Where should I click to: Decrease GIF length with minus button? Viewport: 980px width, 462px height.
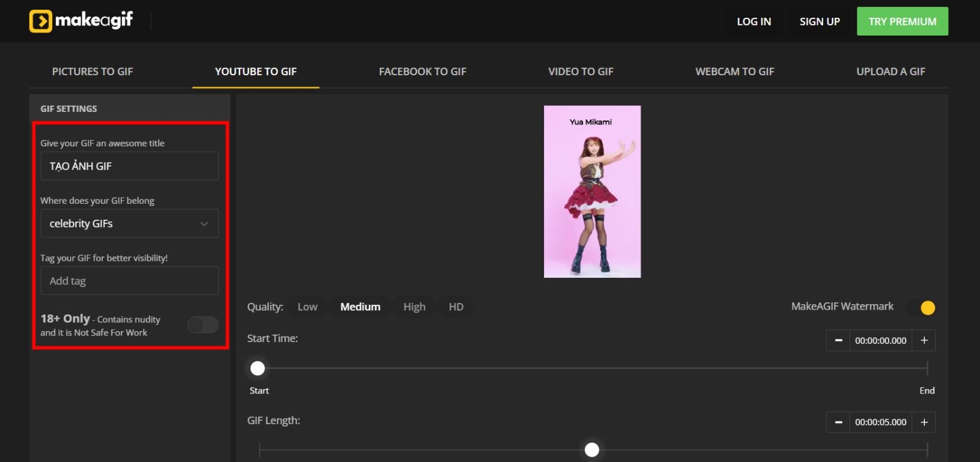pos(838,422)
